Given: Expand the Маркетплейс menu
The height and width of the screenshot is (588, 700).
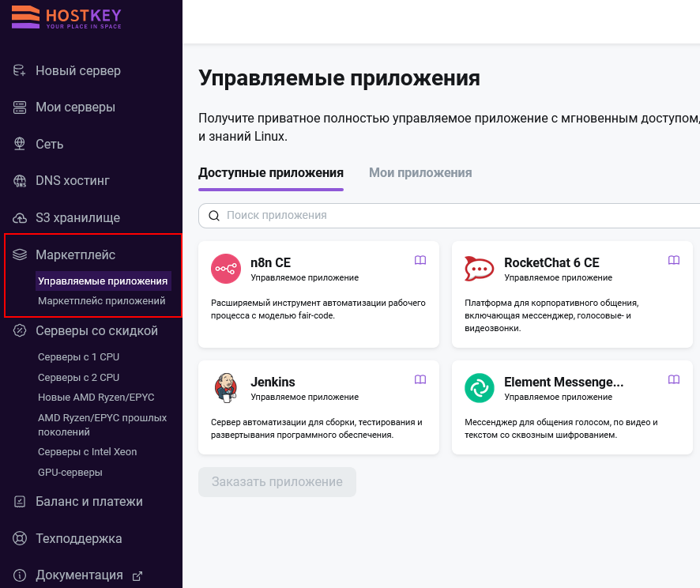Looking at the screenshot, I should click(x=75, y=254).
